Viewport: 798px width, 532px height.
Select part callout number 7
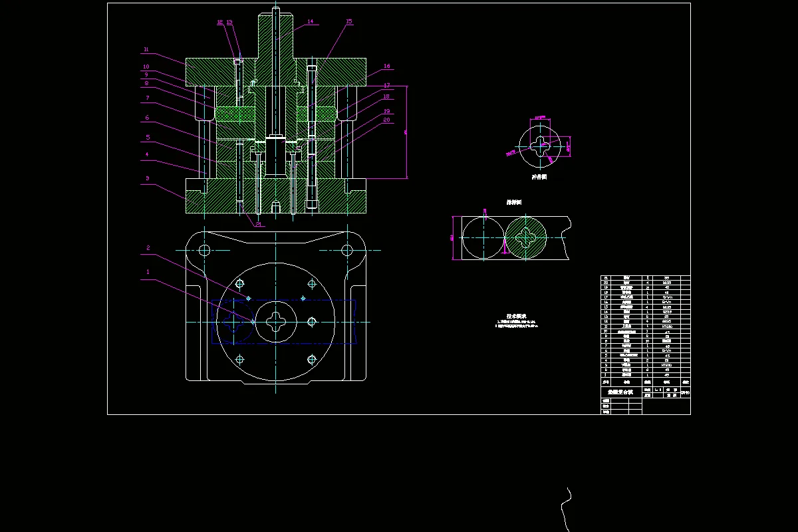(148, 98)
